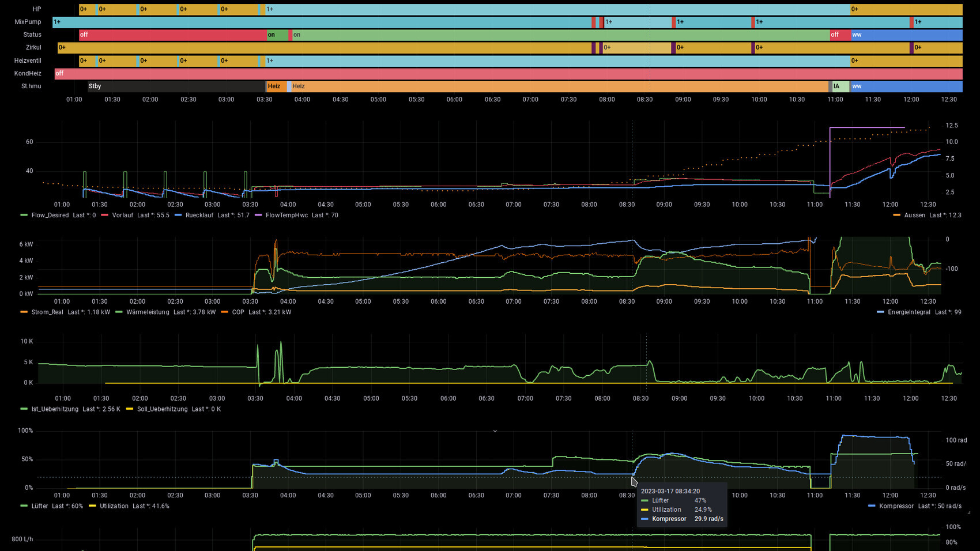The image size is (980, 551).
Task: Toggle the EnergieIntegral series
Action: (909, 312)
